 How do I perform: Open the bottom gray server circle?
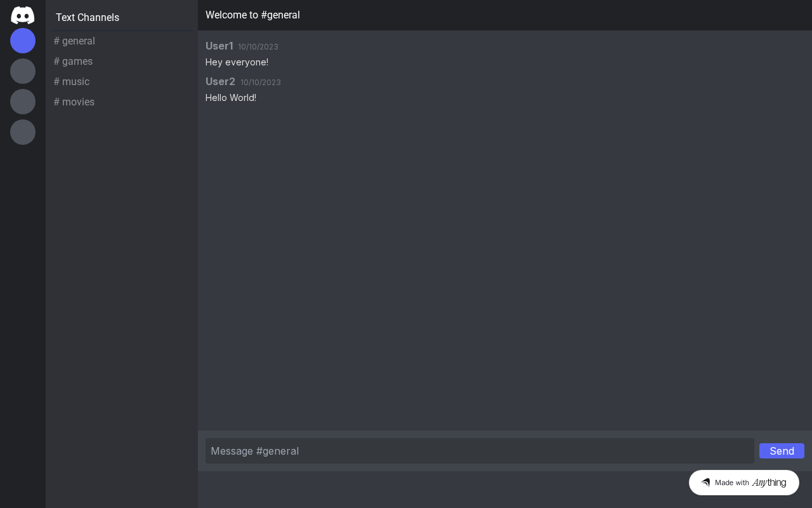point(23,132)
